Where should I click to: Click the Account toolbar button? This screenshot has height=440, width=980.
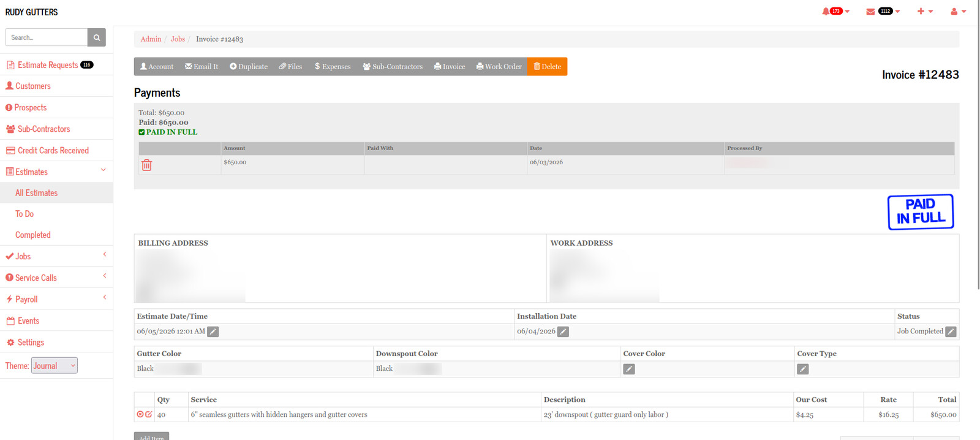157,67
